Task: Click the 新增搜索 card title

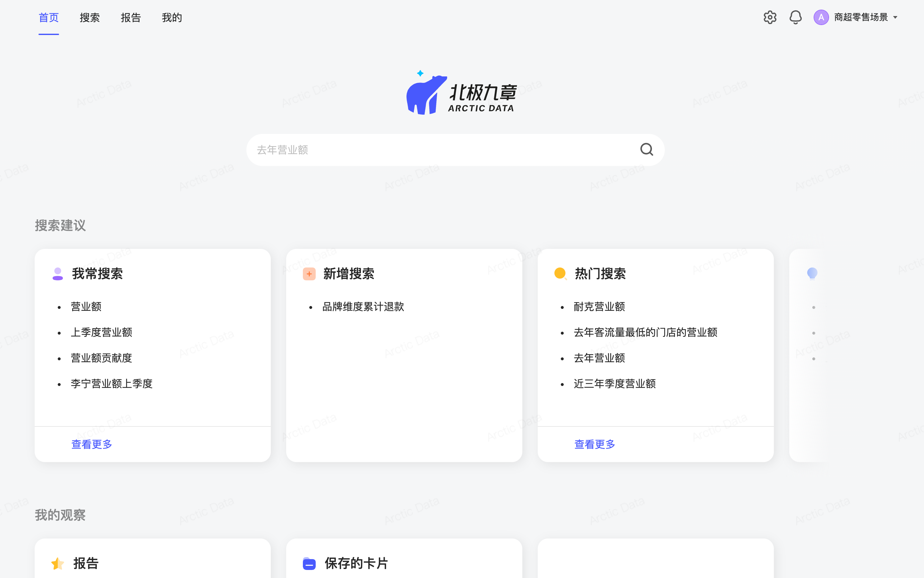Action: click(349, 274)
